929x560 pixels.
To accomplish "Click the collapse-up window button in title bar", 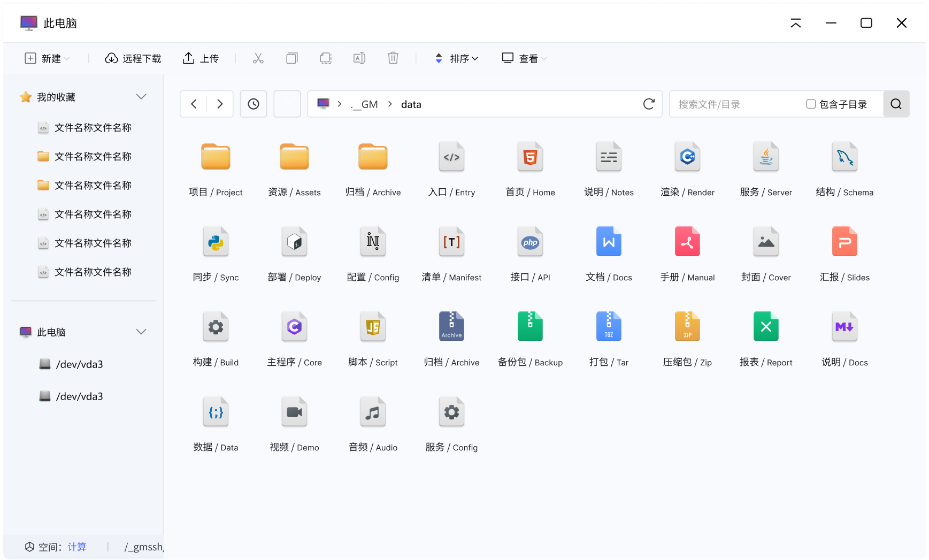I will pos(796,23).
